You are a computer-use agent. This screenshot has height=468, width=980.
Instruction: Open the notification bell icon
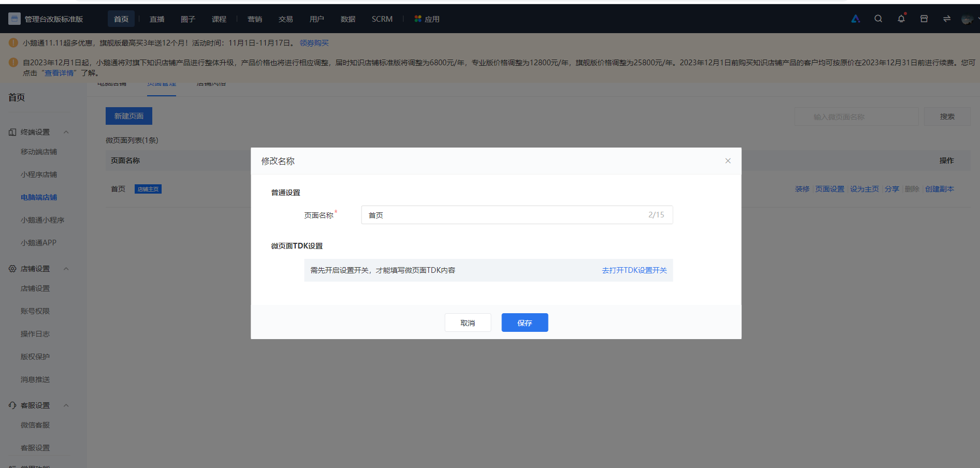coord(901,19)
